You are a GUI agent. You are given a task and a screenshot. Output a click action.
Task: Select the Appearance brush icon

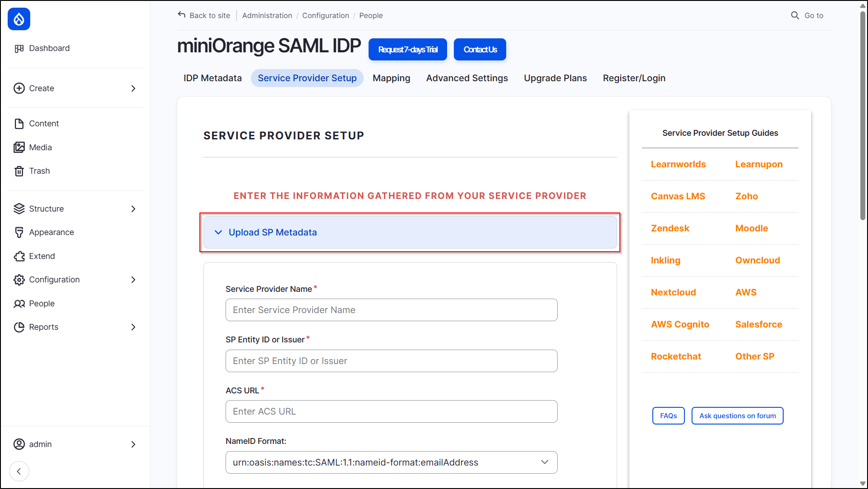[19, 232]
